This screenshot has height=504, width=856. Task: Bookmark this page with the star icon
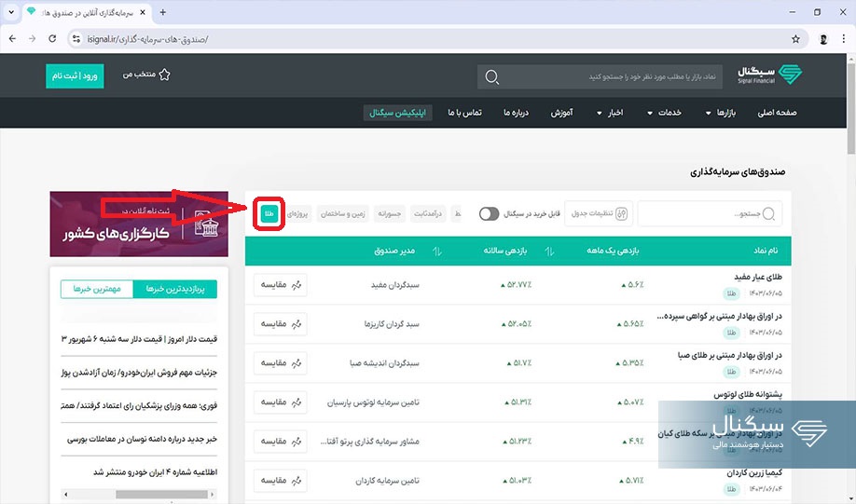click(795, 39)
